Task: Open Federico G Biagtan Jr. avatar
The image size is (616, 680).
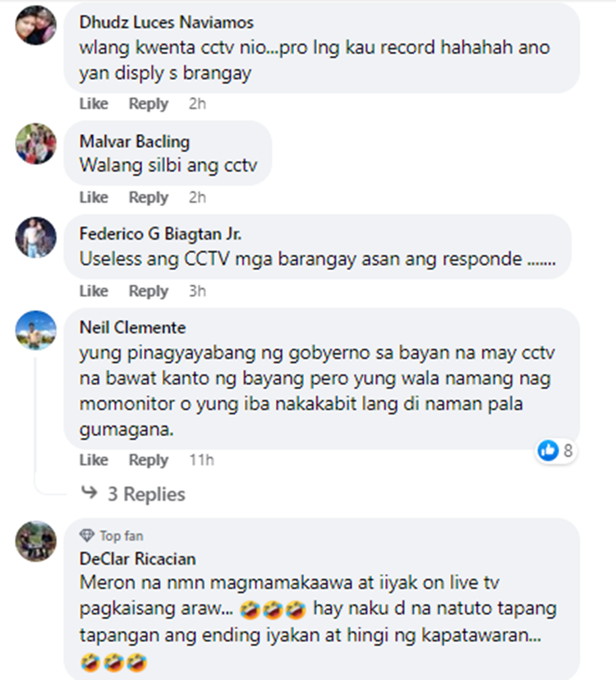Action: (35, 237)
